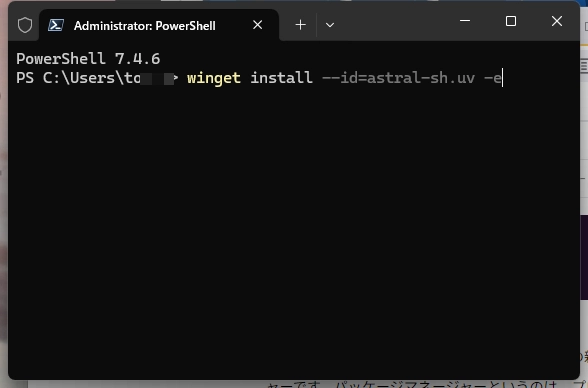Open a new terminal tab
588x388 pixels.
(x=300, y=25)
